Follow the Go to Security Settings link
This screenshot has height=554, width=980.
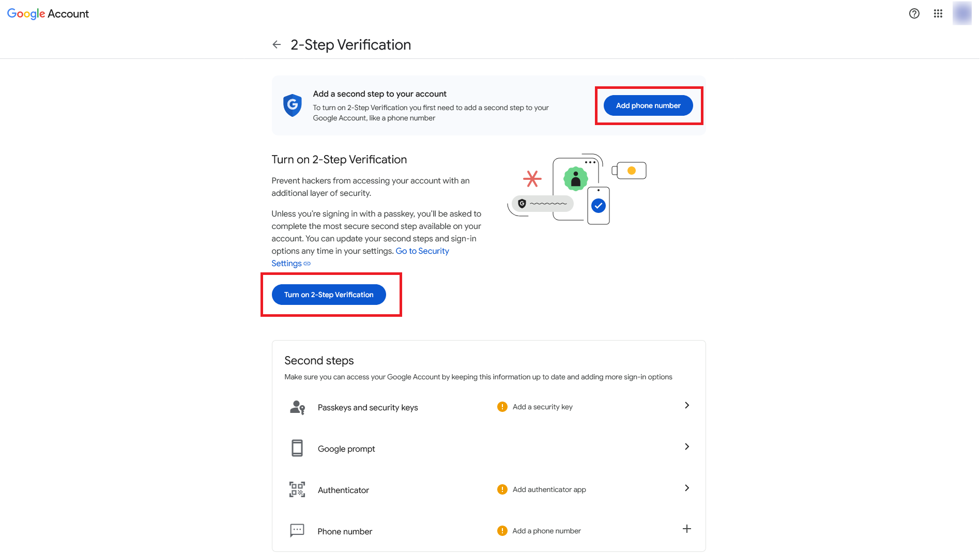click(422, 251)
